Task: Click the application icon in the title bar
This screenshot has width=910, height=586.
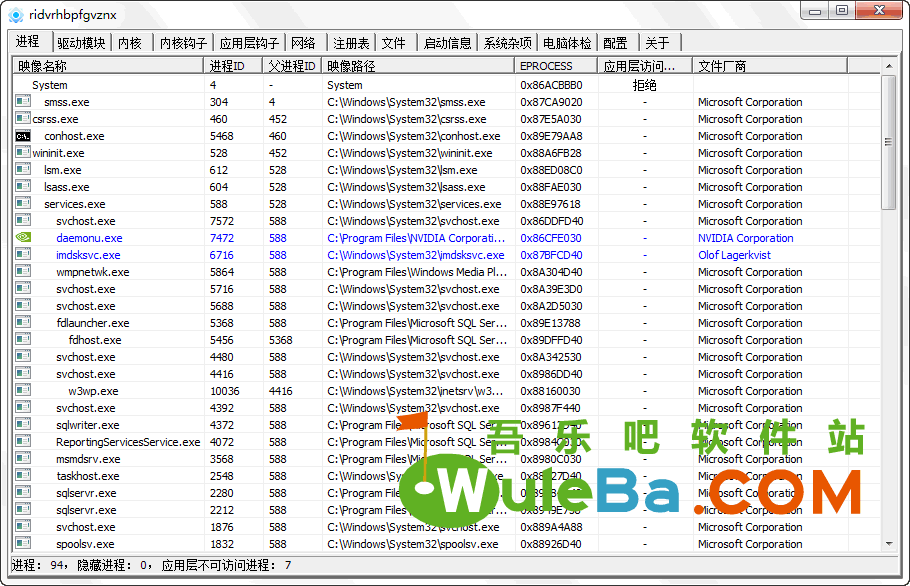Action: click(16, 15)
